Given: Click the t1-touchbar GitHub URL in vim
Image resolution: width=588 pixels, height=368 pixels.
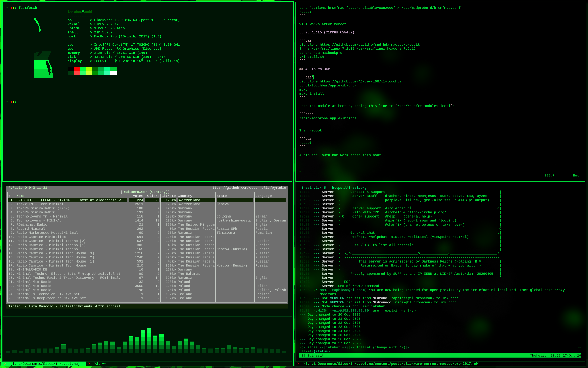Looking at the screenshot, I should tap(361, 81).
